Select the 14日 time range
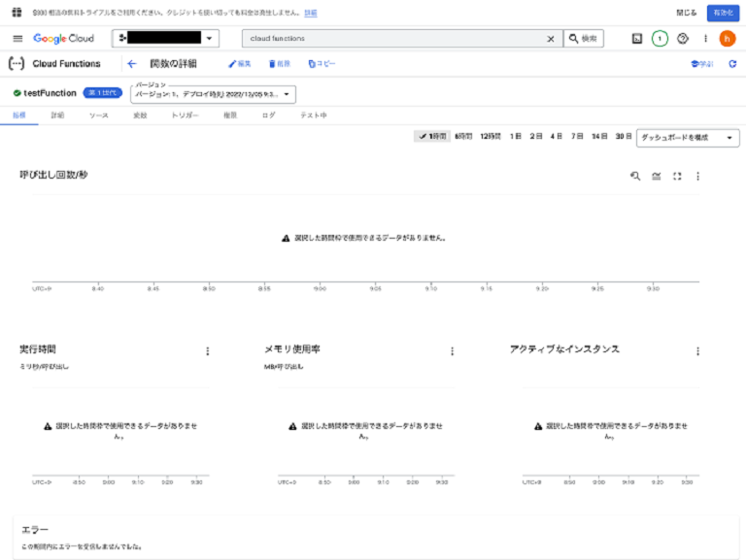This screenshot has height=560, width=746. 599,137
